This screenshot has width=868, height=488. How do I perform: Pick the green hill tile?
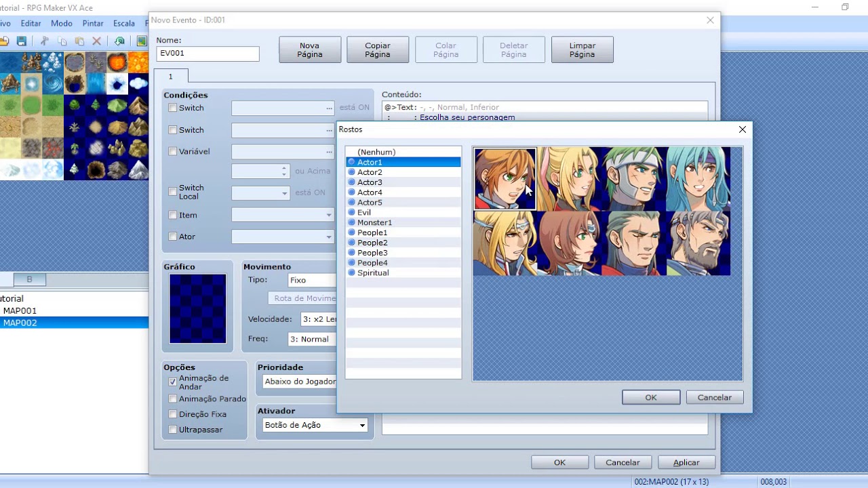click(117, 106)
